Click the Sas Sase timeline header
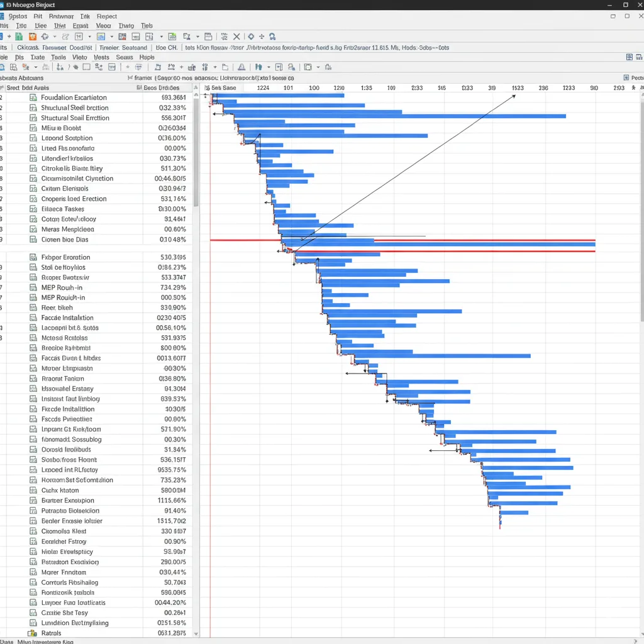 [x=223, y=88]
